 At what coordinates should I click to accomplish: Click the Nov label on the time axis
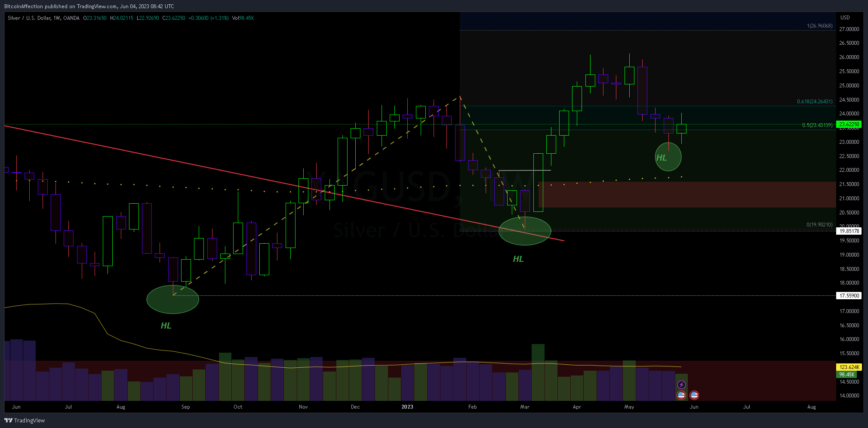coord(303,407)
